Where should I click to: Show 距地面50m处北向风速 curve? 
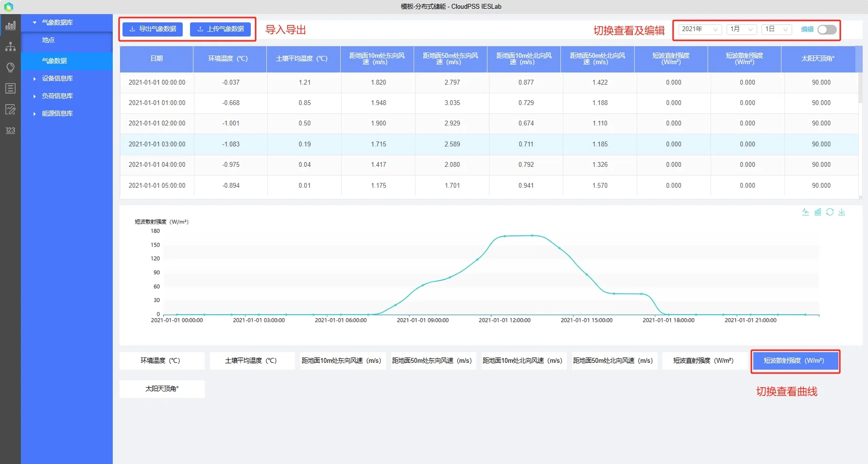[x=614, y=361]
